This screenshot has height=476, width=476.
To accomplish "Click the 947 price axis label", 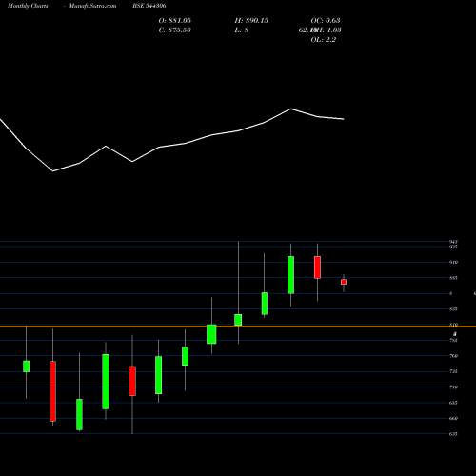I will point(453,242).
